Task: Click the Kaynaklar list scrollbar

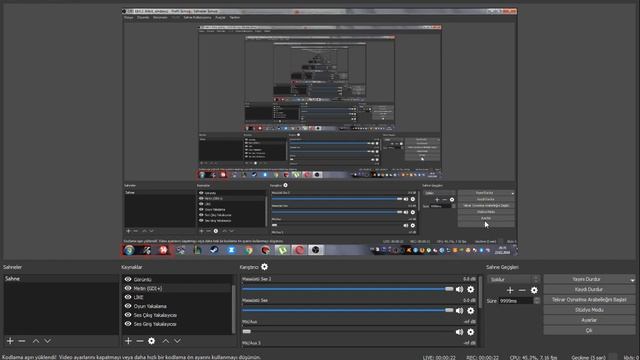Action: click(234, 309)
